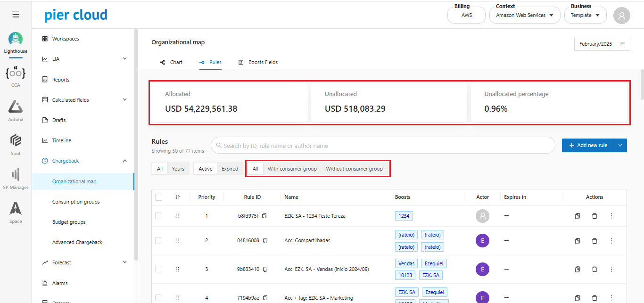Click the calendar icon in the date field
Viewport: 644px width, 303px height.
click(623, 44)
